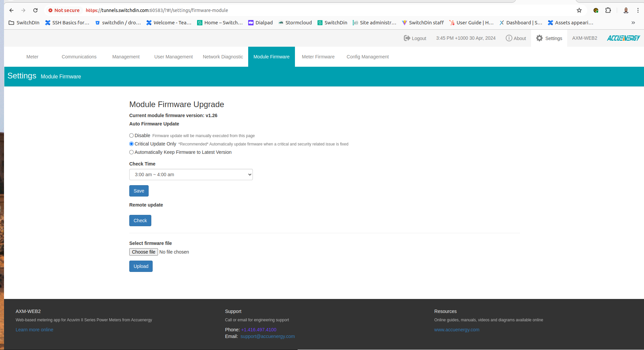Click the browser back arrow
The image size is (644, 350).
click(11, 10)
